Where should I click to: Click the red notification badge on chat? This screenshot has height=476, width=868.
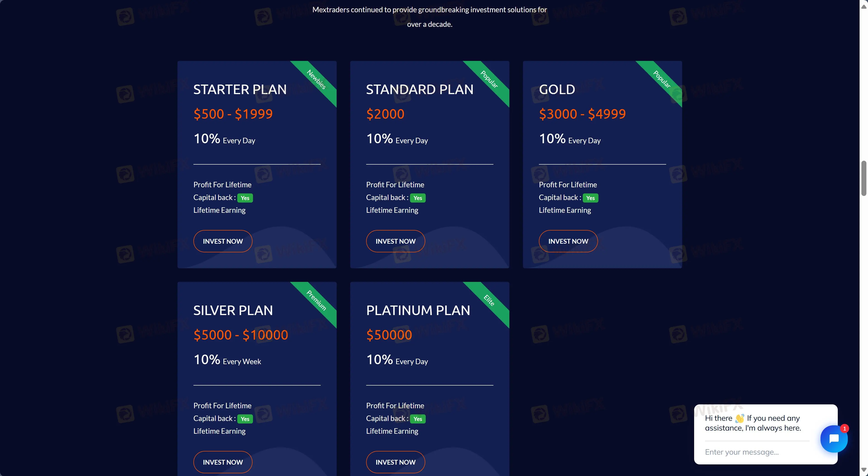844,428
